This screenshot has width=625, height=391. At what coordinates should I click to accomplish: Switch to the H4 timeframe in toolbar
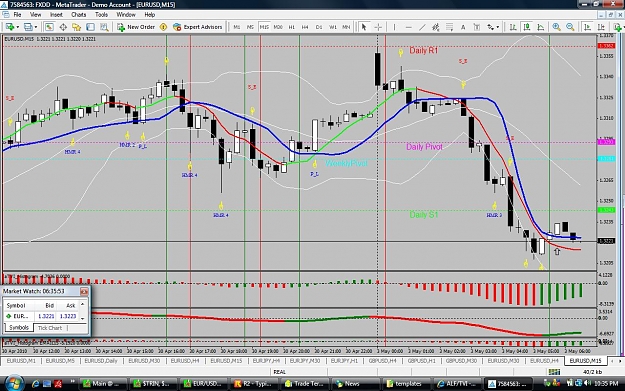305,27
